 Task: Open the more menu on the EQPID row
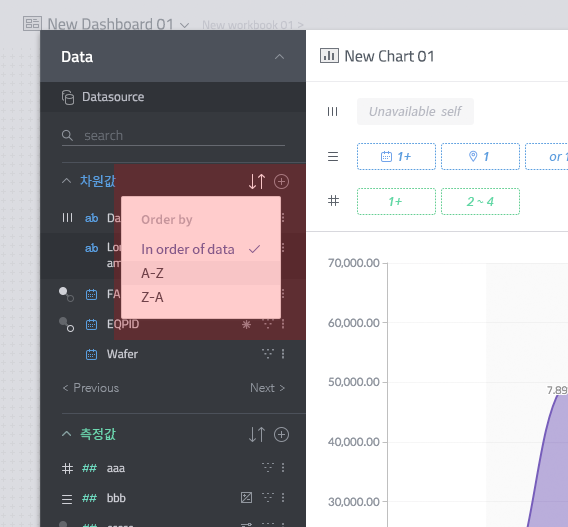[283, 324]
